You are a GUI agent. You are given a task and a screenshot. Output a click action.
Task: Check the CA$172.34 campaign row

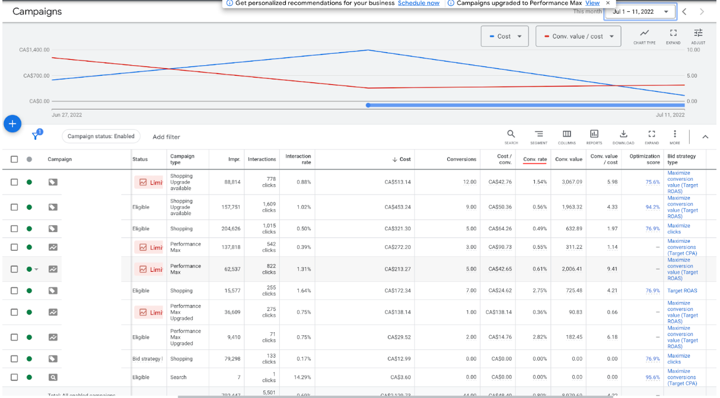[14, 291]
